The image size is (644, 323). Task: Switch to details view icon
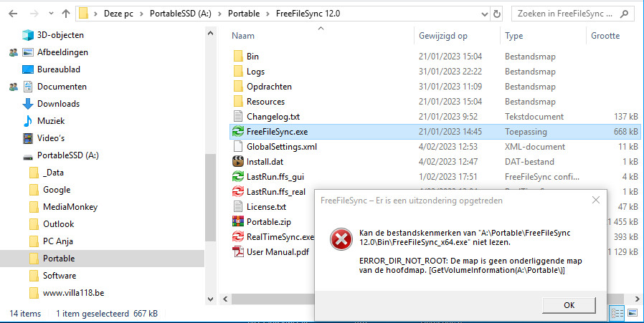click(617, 314)
